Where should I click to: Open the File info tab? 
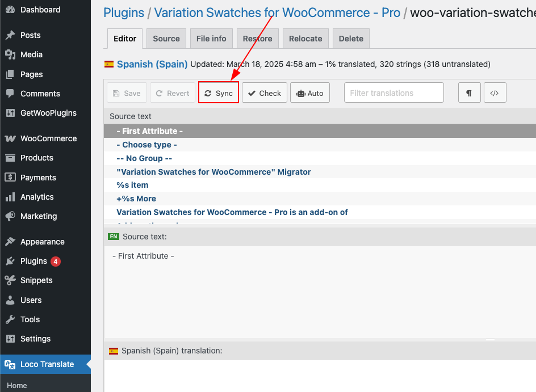211,39
